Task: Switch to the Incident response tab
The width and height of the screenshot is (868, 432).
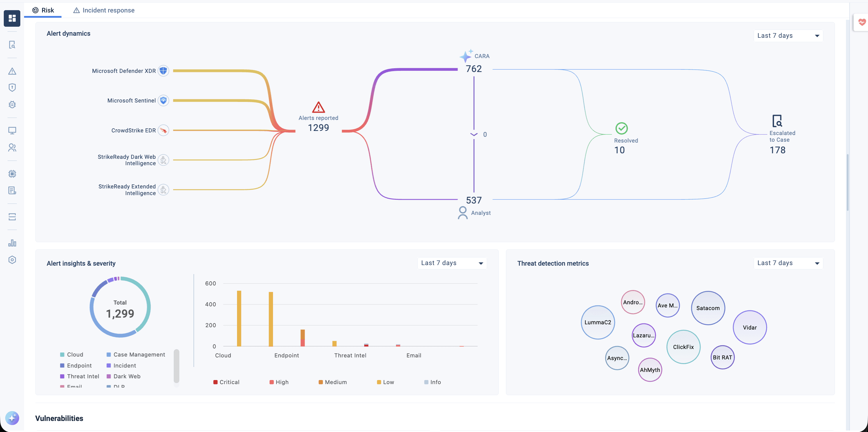Action: pos(104,10)
